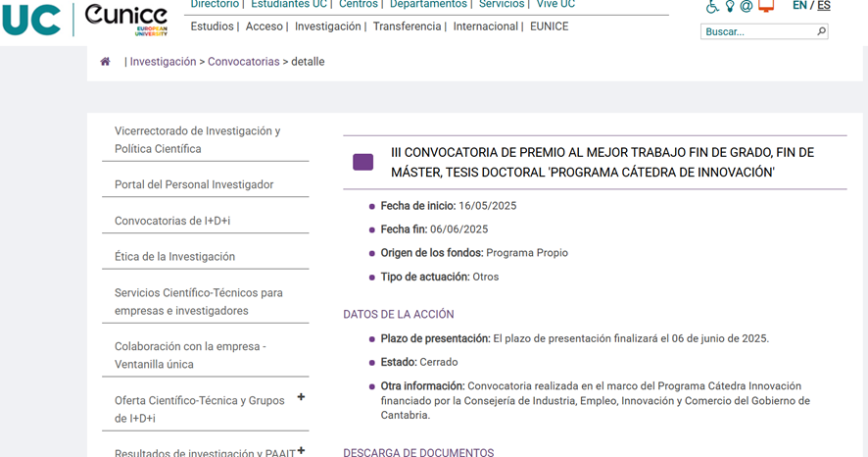Click the orange monitor icon
868x457 pixels.
pos(766,7)
